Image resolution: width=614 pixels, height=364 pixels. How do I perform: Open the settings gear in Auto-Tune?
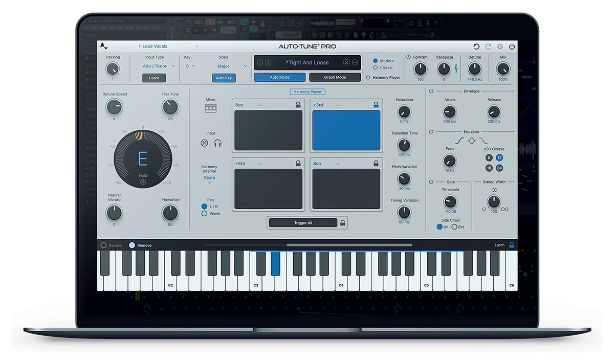(x=500, y=47)
